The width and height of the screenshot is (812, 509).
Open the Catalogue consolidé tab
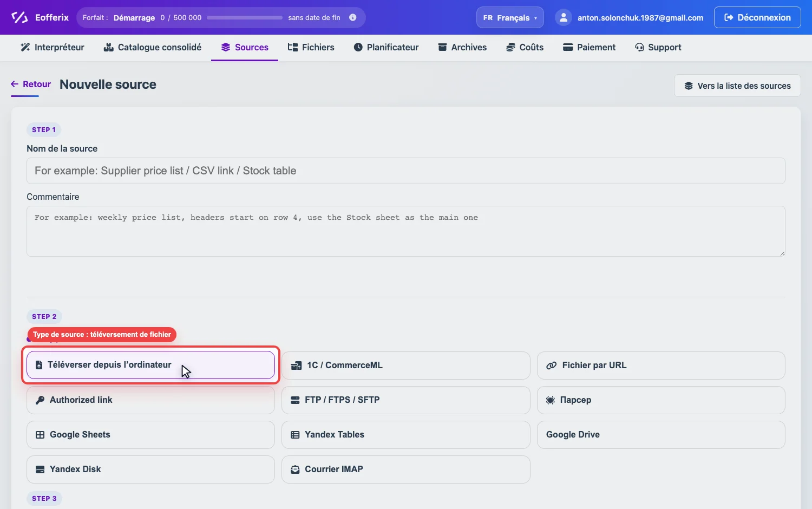click(153, 47)
